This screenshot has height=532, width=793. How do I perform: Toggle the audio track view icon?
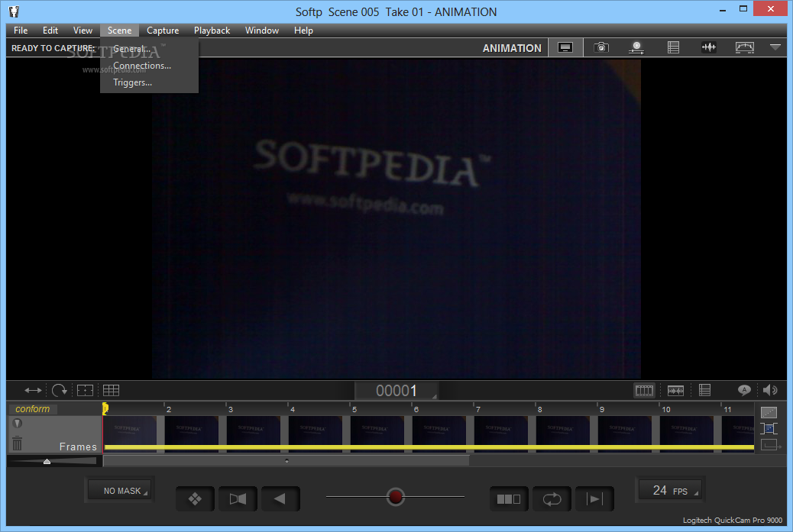675,390
